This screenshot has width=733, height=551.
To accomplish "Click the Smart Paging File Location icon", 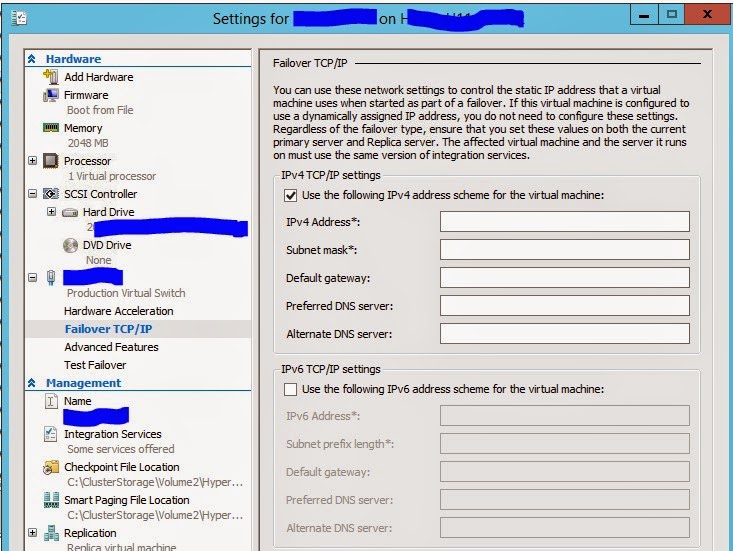I will tap(51, 500).
